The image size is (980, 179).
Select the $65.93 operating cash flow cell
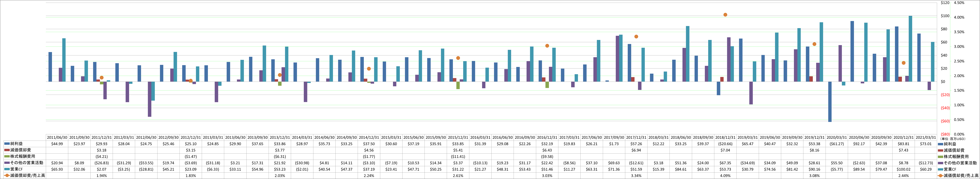click(x=57, y=170)
